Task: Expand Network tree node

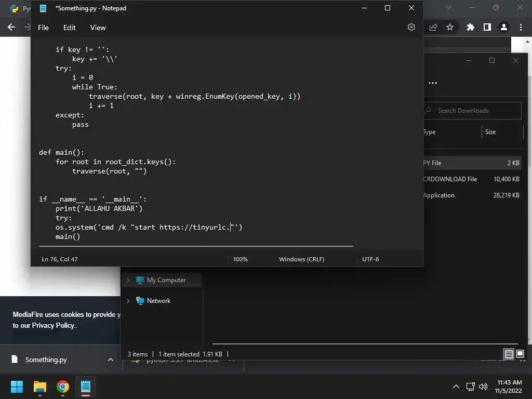Action: click(128, 301)
